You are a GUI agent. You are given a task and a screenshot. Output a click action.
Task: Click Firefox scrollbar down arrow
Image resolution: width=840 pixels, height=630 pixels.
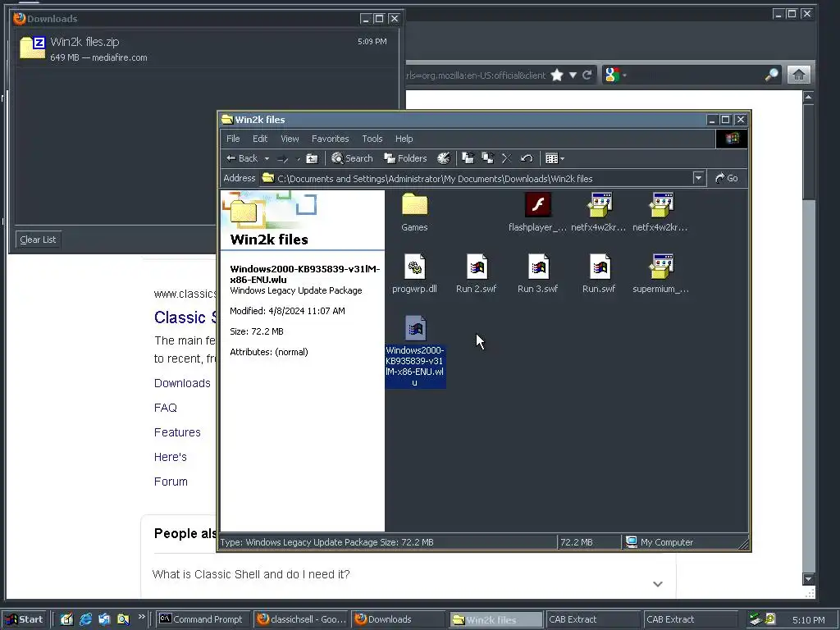(808, 578)
